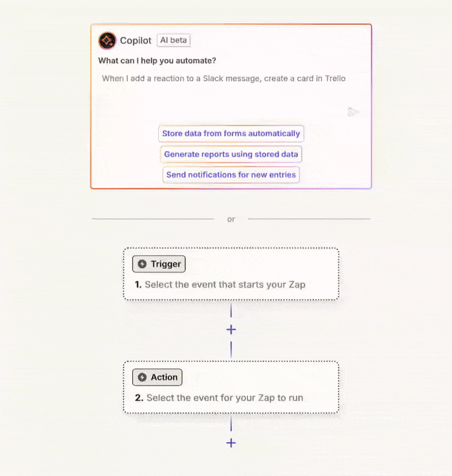Select "Send notifications for new entries" suggestion
Image resolution: width=452 pixels, height=476 pixels.
point(231,175)
